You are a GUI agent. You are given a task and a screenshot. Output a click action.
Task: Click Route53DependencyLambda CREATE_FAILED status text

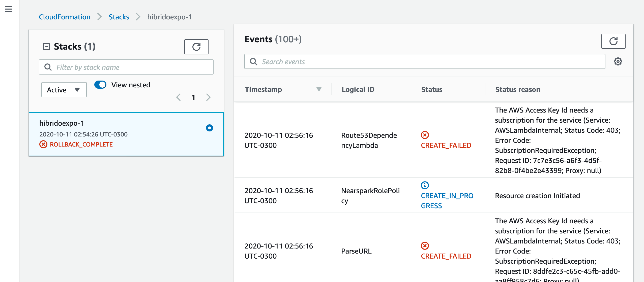446,145
